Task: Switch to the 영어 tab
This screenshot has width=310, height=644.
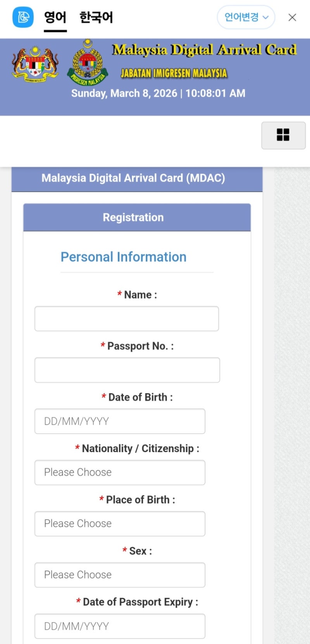Action: point(55,17)
